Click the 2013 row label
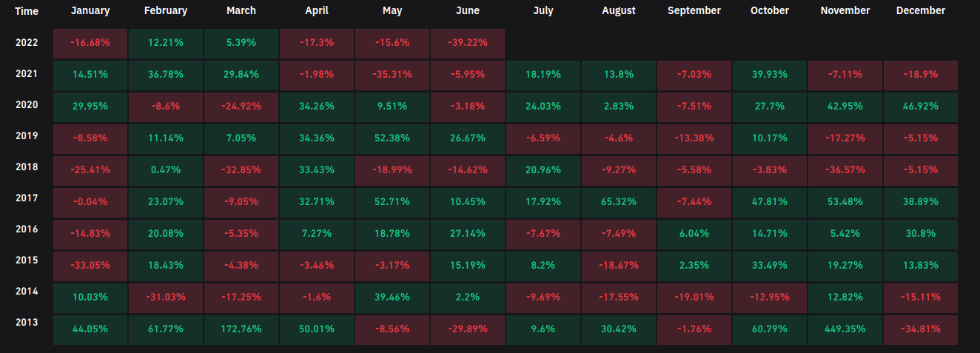This screenshot has height=353, width=980. pyautogui.click(x=26, y=322)
